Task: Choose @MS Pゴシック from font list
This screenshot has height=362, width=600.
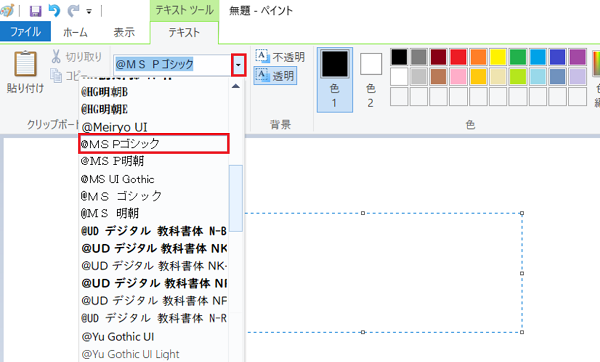Action: pyautogui.click(x=153, y=144)
